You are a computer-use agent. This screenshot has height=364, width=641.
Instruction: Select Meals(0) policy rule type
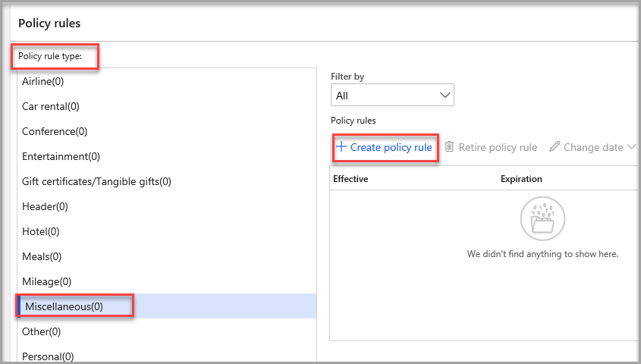[x=167, y=256]
